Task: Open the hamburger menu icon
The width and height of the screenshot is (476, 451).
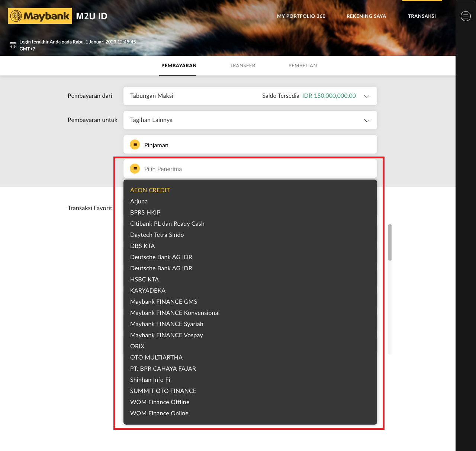Action: click(x=466, y=16)
